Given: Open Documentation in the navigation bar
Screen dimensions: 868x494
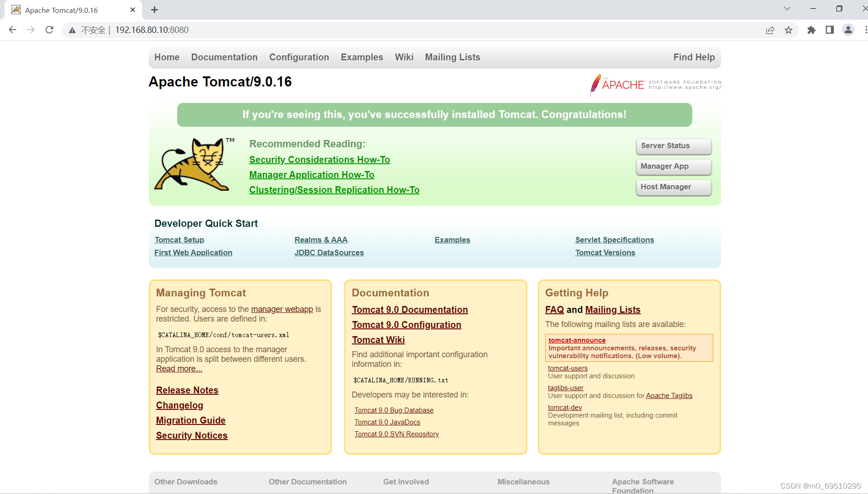Looking at the screenshot, I should (x=224, y=57).
